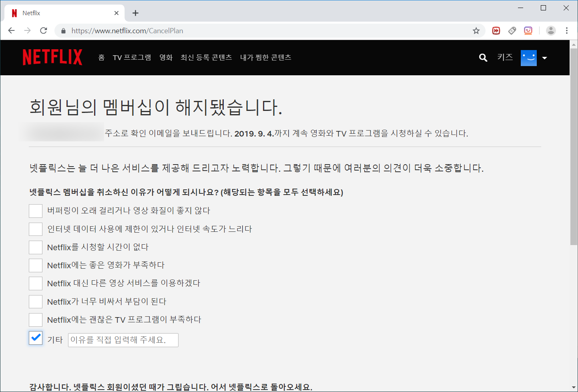Check 'Netflix에는 좋은 영화가 부족하다' box
This screenshot has width=578, height=392.
click(x=36, y=265)
